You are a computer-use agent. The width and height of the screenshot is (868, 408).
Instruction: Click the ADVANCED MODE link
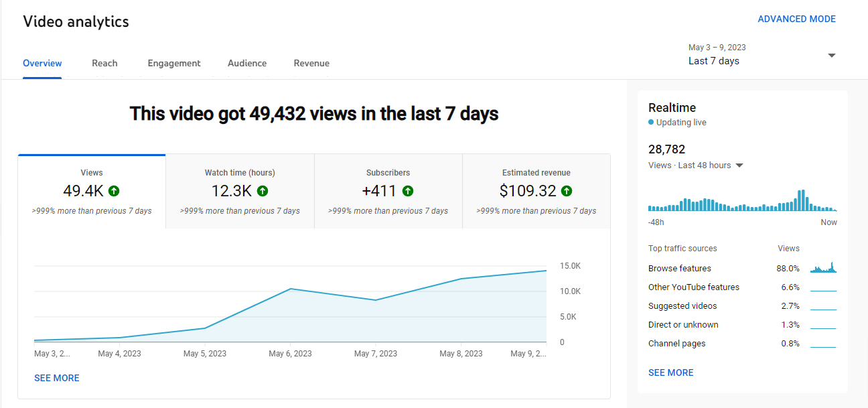796,19
